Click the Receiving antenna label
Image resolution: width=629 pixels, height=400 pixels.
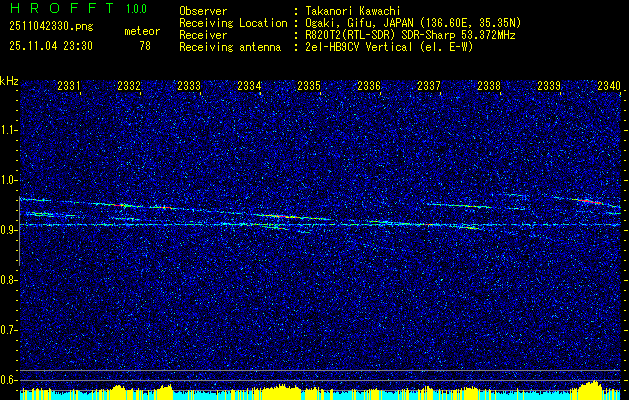point(230,47)
